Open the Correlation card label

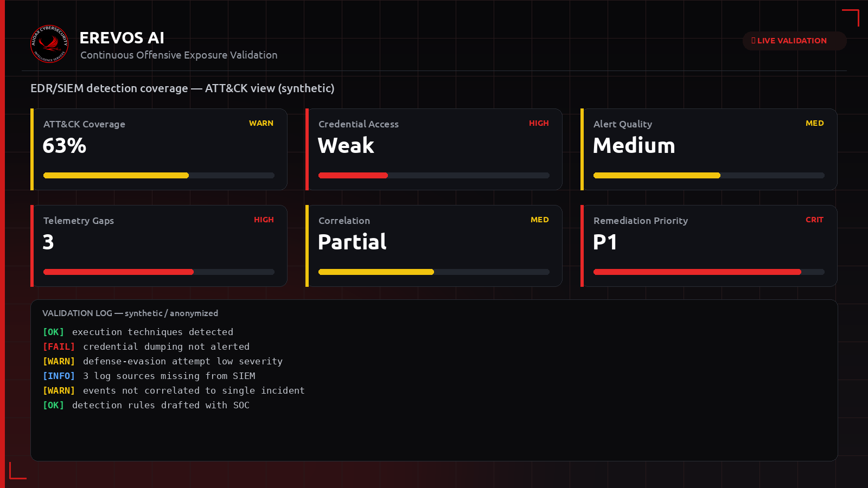(x=344, y=221)
